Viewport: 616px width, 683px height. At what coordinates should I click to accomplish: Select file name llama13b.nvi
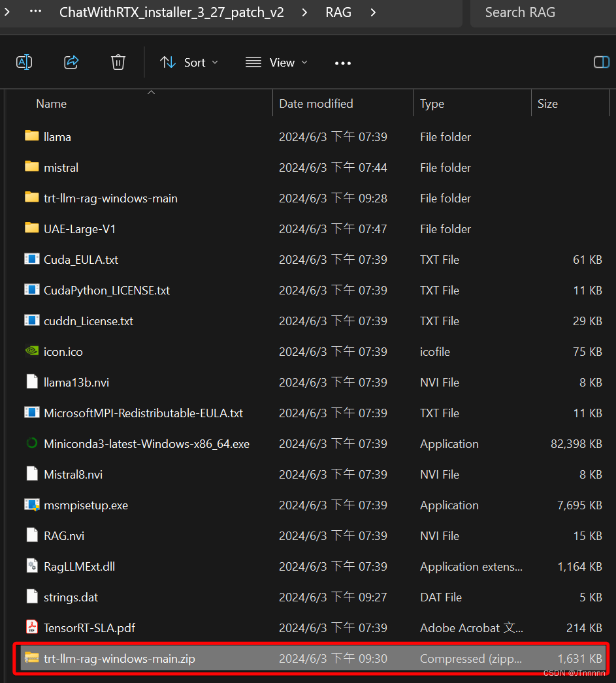coord(76,383)
